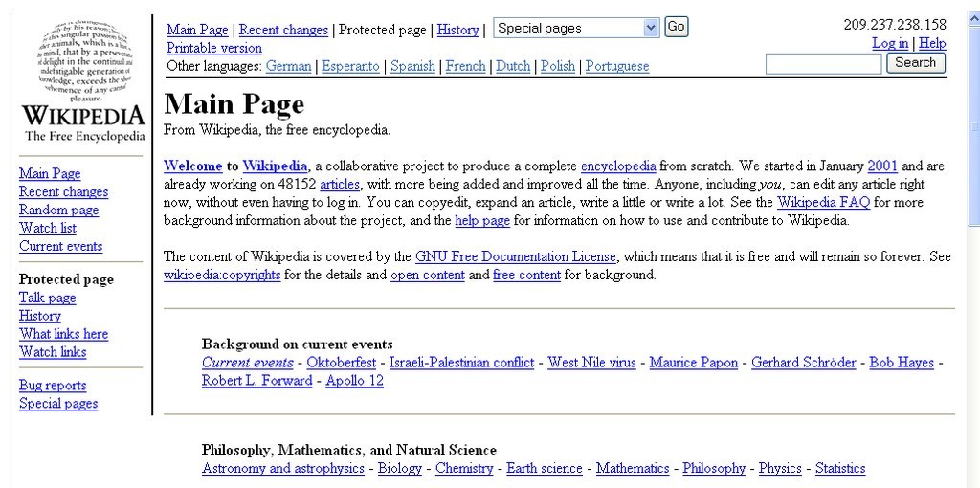Open Mathematics link
The image size is (980, 488).
pos(633,468)
